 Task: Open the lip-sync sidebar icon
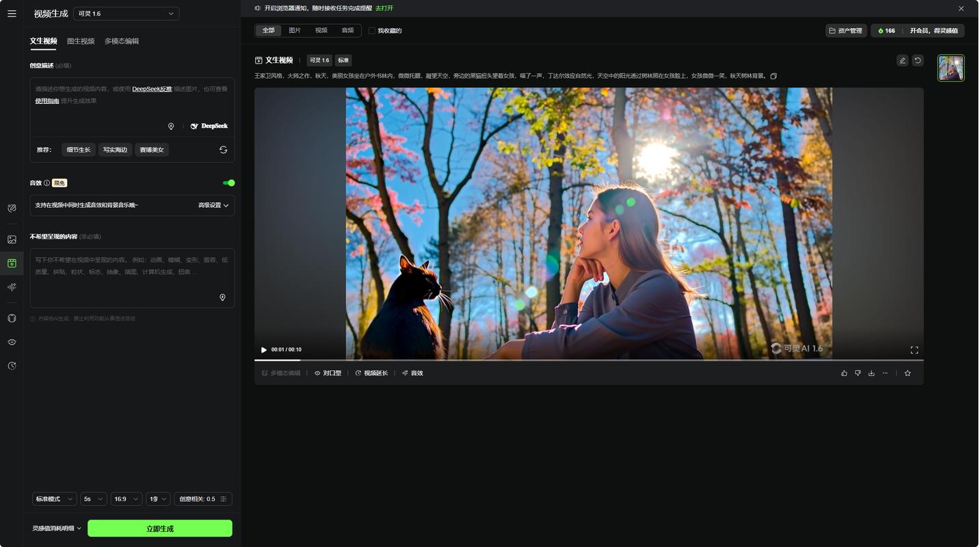pyautogui.click(x=12, y=342)
